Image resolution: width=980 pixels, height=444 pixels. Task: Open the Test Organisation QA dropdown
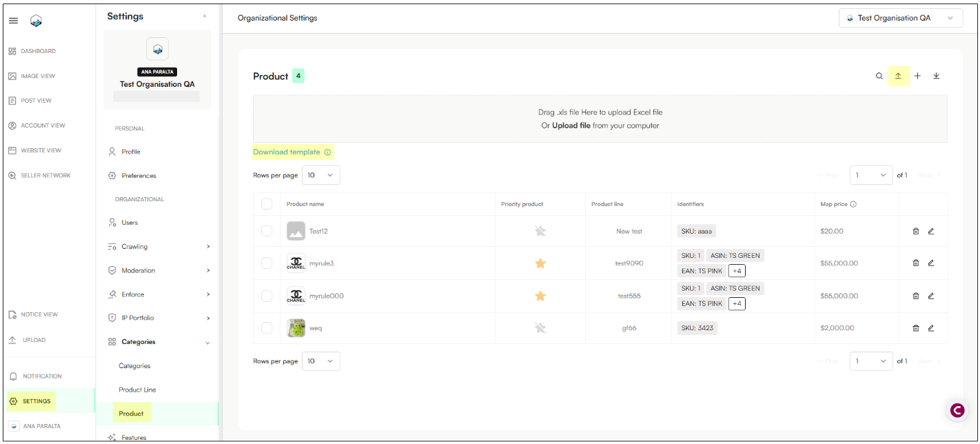900,19
